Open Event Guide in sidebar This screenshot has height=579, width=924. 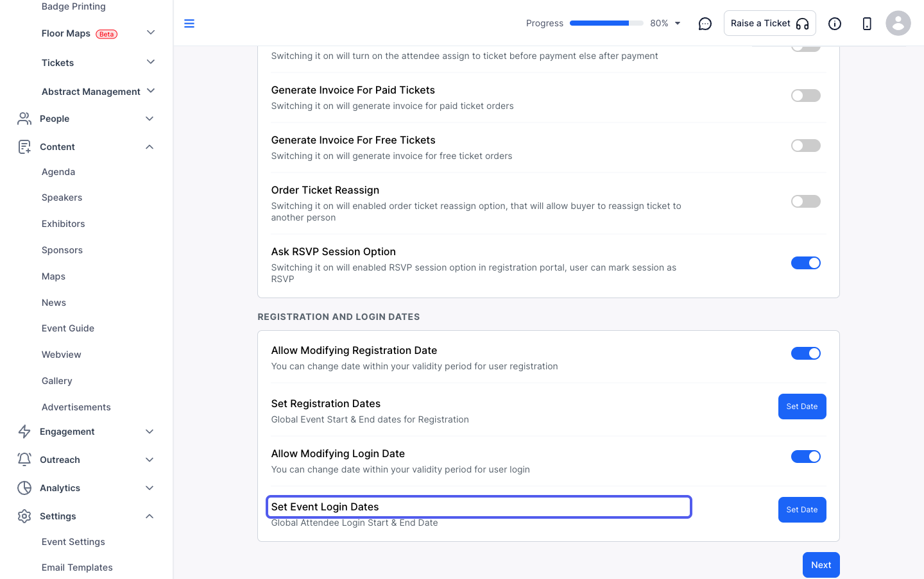point(68,328)
